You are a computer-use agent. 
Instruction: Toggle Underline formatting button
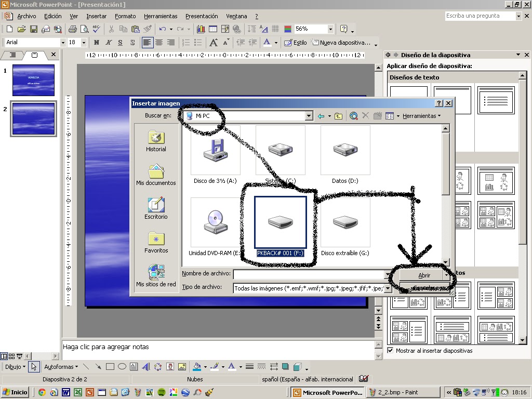point(120,43)
